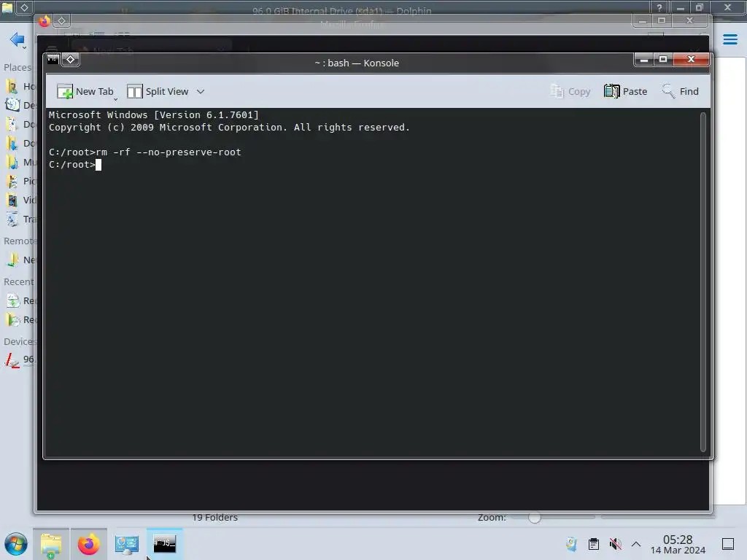Open a New Tab in Konsole
747x560 pixels.
pyautogui.click(x=85, y=91)
